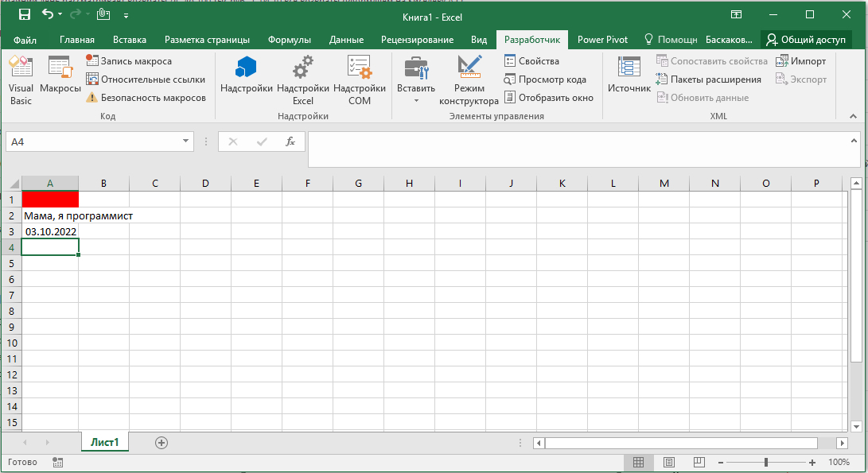Add a new sheet with plus button
This screenshot has height=473, width=868.
162,443
